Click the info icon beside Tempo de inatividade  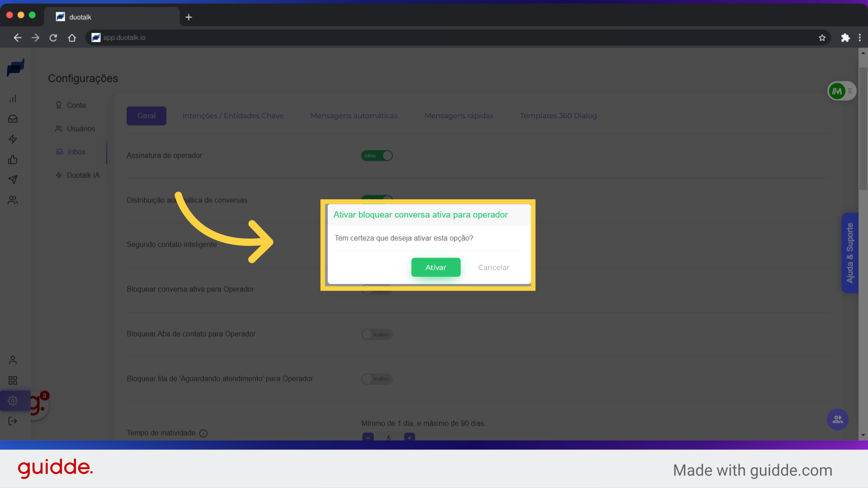[x=203, y=433]
